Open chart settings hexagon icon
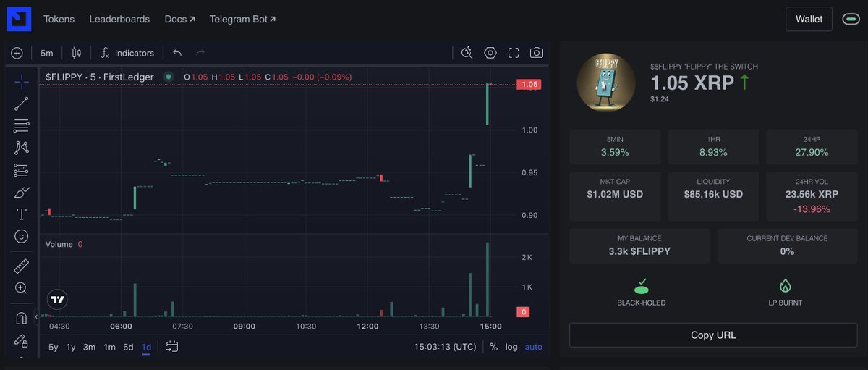The width and height of the screenshot is (868, 370). 490,52
